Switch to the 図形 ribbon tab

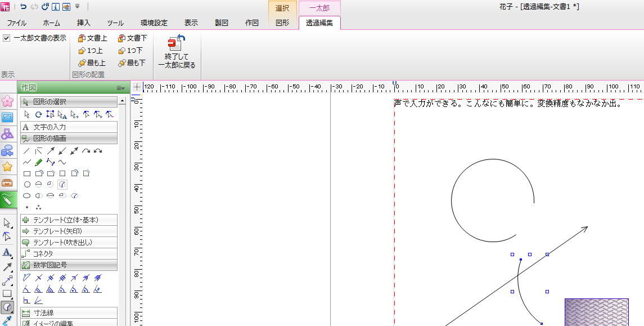tap(282, 23)
